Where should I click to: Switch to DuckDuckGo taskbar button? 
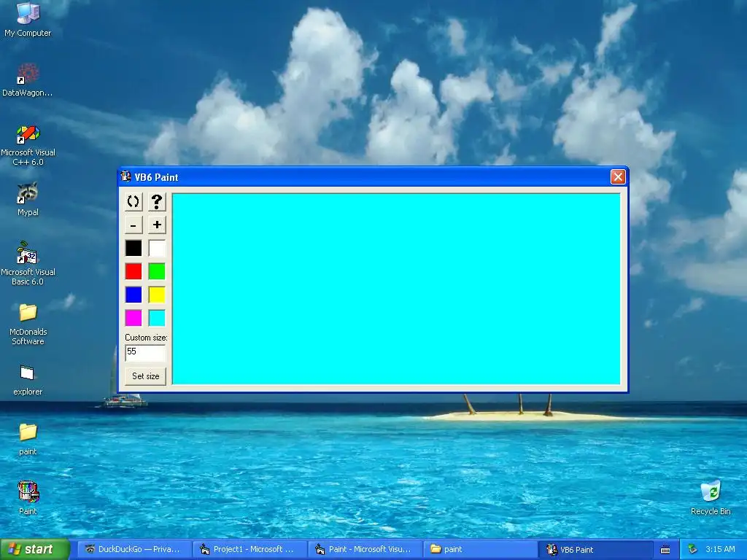pyautogui.click(x=134, y=549)
